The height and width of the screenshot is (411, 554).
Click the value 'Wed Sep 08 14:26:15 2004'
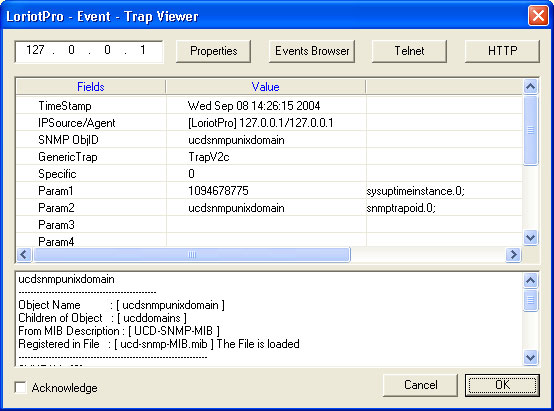coord(254,106)
